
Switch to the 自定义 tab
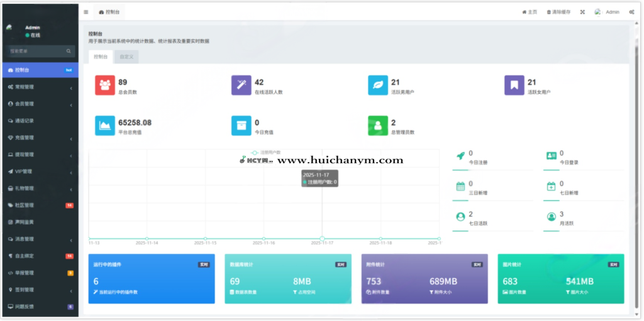pos(126,57)
